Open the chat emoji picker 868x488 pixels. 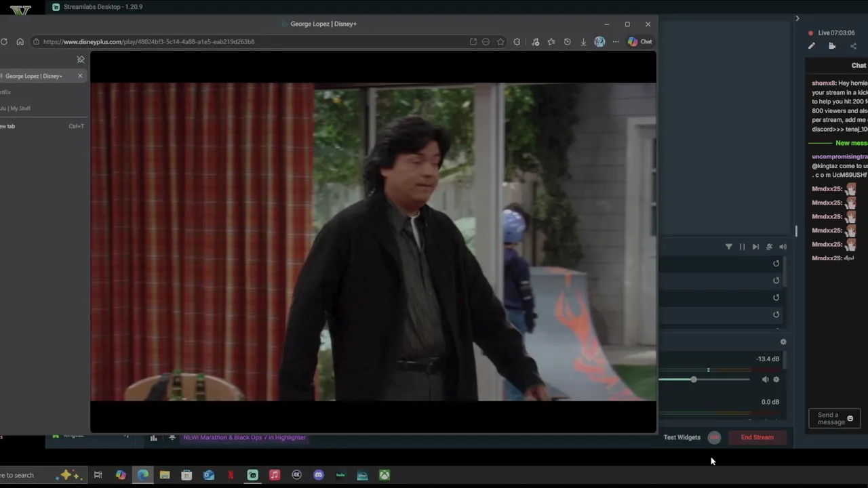(850, 419)
